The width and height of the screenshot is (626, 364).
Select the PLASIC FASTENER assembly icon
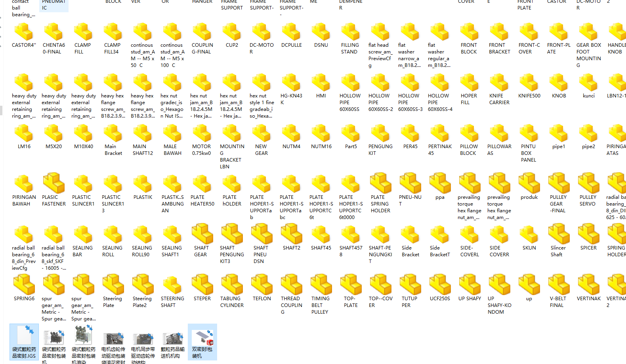click(x=53, y=183)
